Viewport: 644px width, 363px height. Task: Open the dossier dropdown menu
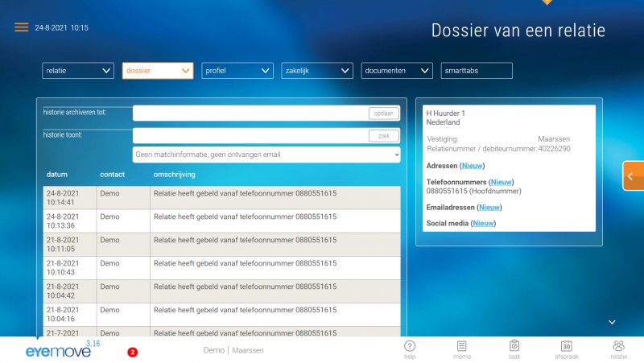(x=158, y=71)
